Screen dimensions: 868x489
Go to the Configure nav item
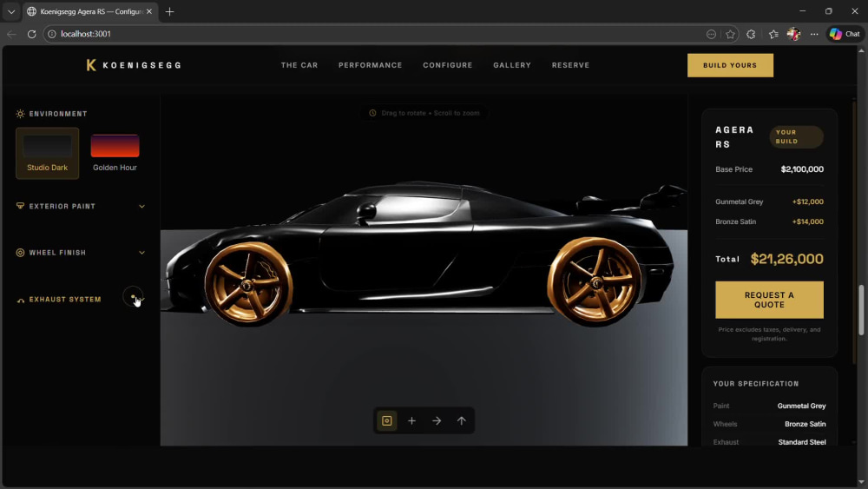448,65
